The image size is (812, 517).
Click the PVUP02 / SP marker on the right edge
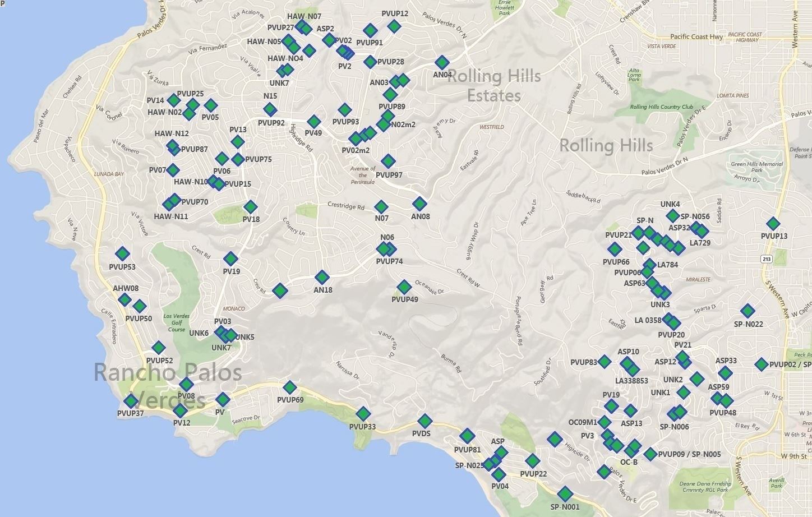point(762,364)
